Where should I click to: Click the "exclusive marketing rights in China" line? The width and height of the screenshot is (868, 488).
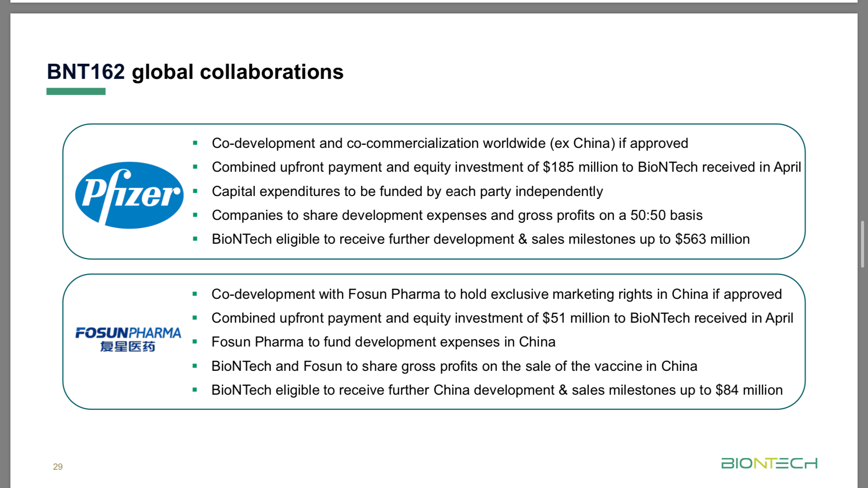click(x=496, y=294)
